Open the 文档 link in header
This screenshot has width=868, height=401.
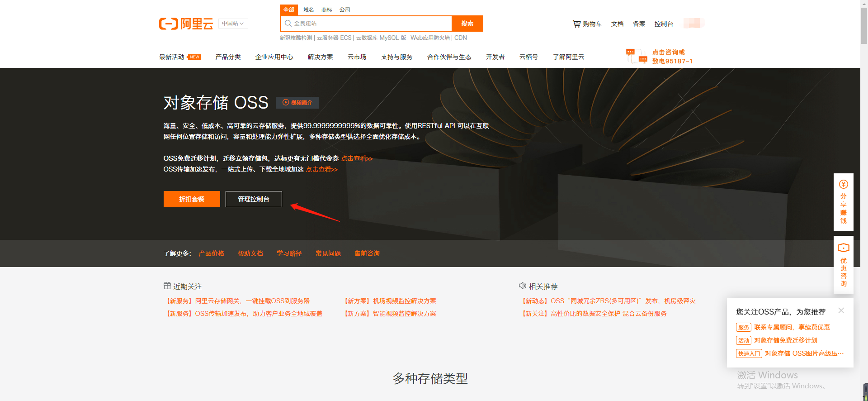point(618,24)
